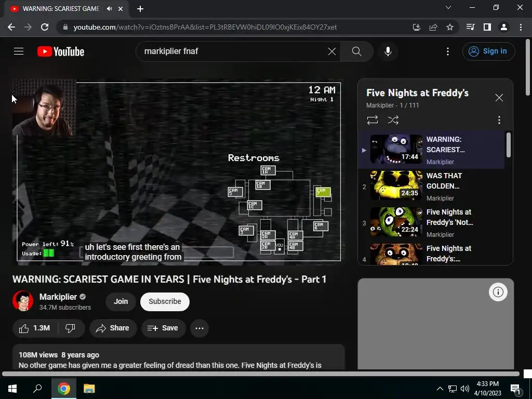Mute the tab via its speaker icon
Image resolution: width=532 pixels, height=399 pixels.
pyautogui.click(x=109, y=9)
